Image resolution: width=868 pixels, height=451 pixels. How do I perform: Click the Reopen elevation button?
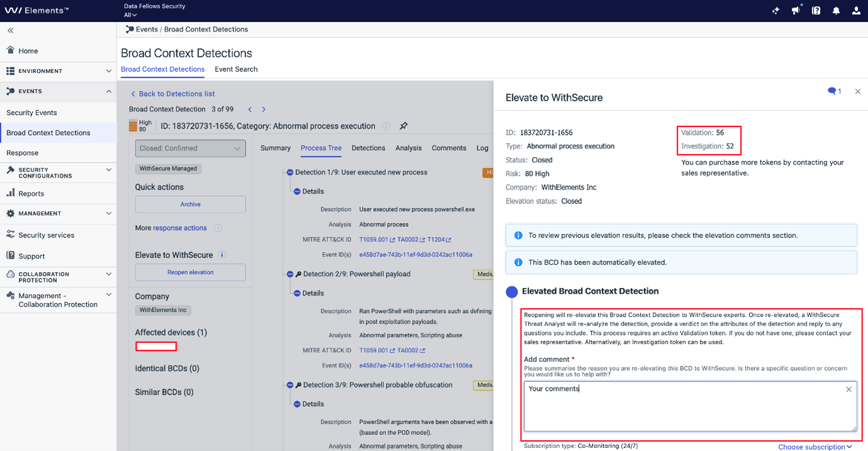click(190, 272)
